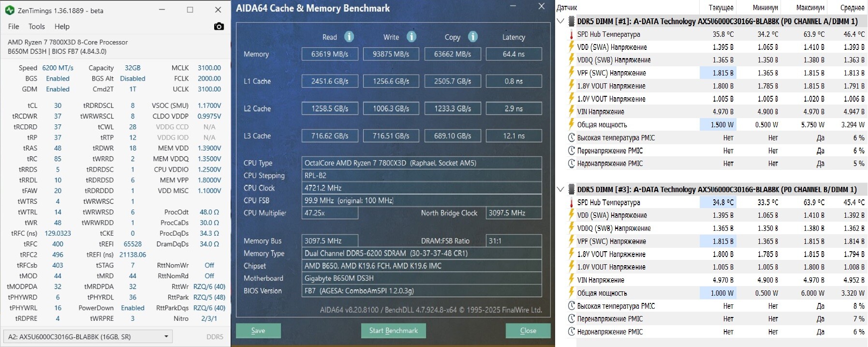
Task: Click the camera screenshot icon in ZenTimings
Action: pos(219,27)
